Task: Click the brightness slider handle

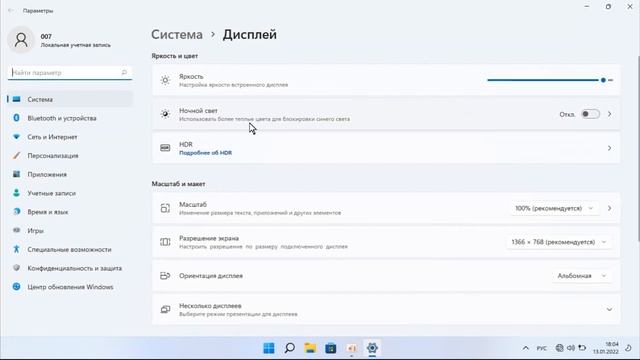Action: pos(603,80)
